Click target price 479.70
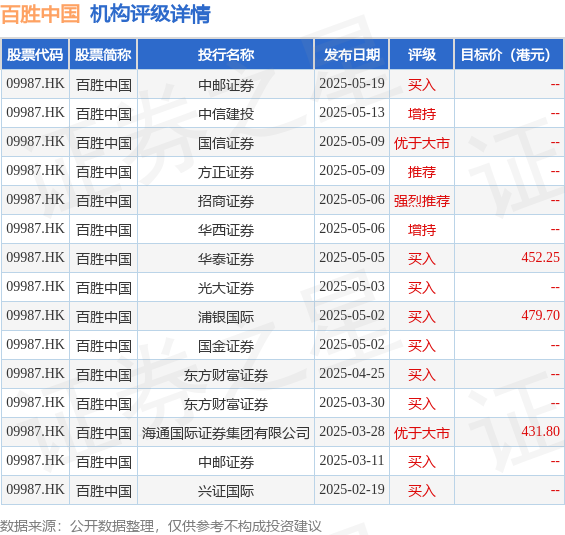Viewport: 565px width, 535px height. [540, 316]
